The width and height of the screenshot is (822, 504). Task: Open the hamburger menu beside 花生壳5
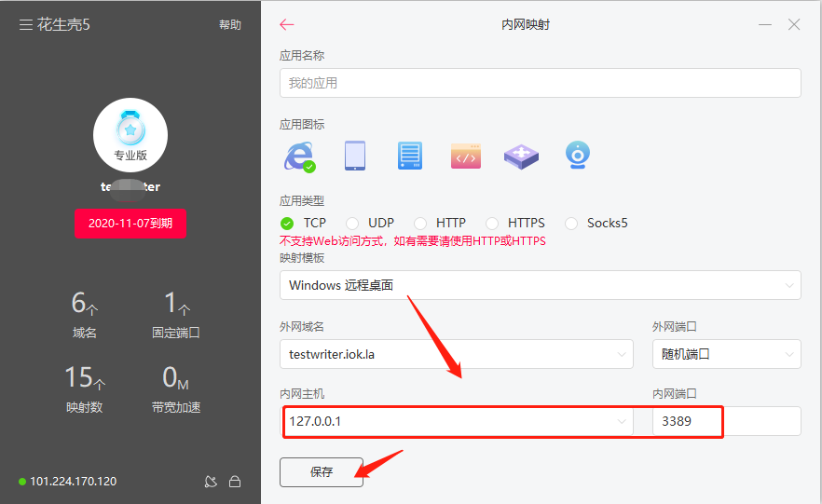coord(26,24)
